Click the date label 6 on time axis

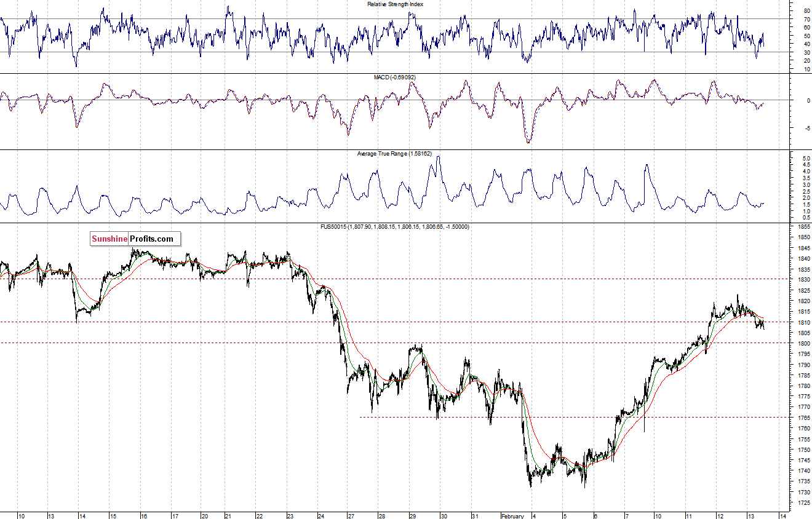(595, 515)
